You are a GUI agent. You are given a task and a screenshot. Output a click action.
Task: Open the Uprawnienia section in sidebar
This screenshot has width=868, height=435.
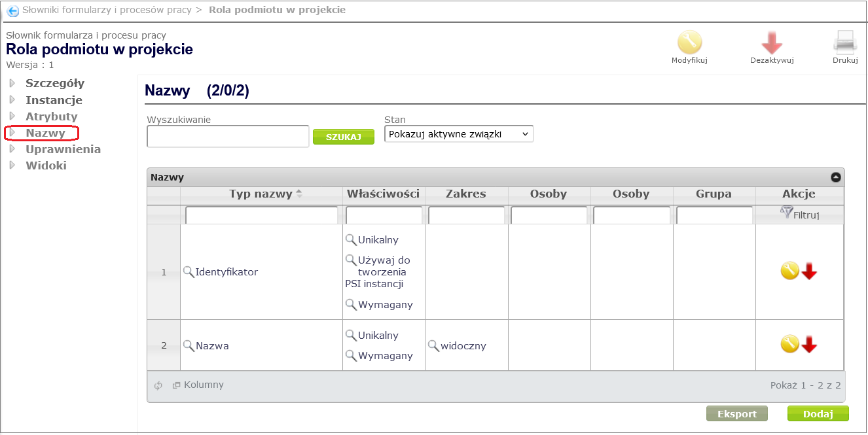[63, 149]
